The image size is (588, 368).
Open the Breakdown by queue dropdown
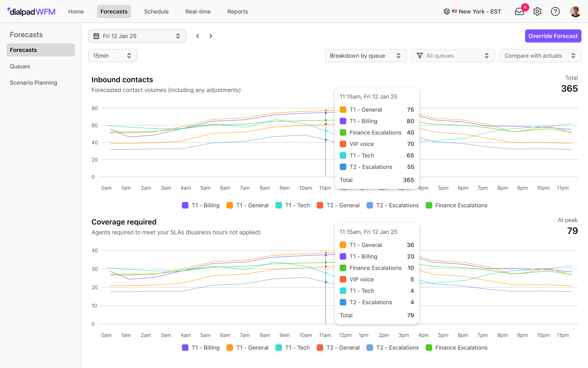tap(366, 56)
